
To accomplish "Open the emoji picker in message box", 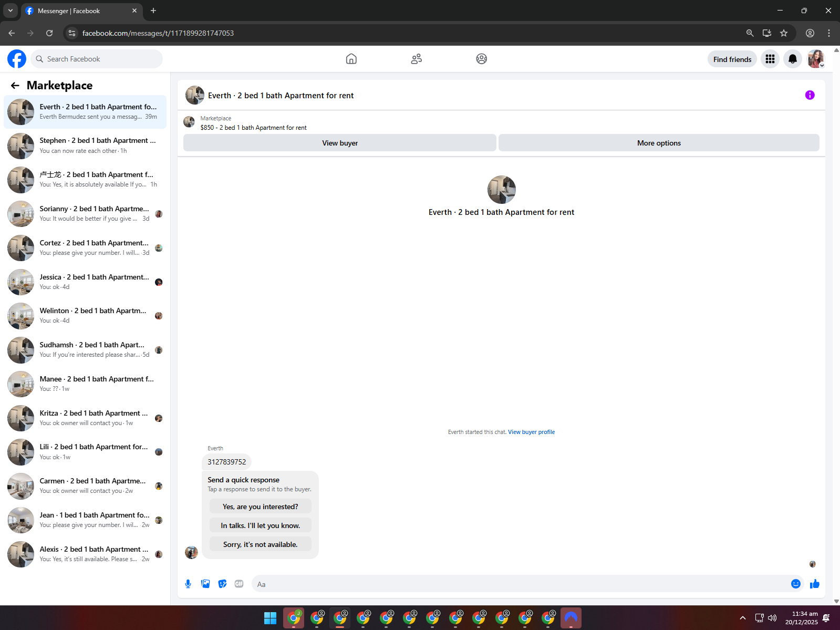I will tap(796, 584).
